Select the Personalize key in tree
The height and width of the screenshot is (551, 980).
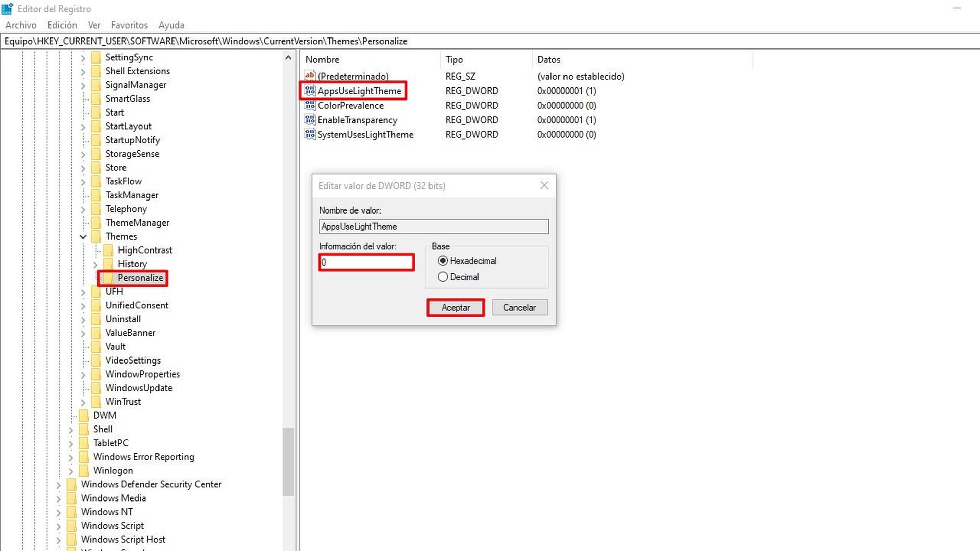[x=140, y=278]
